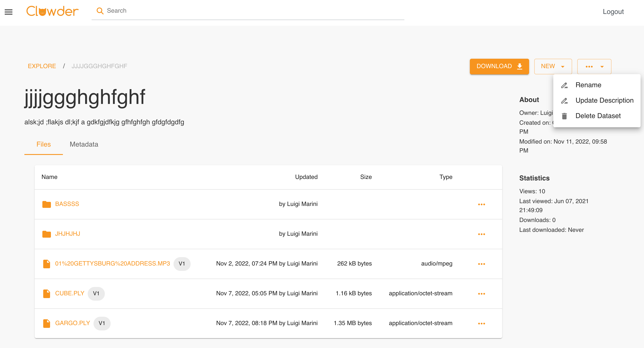Open the hamburger navigation menu
Image resolution: width=644 pixels, height=348 pixels.
(9, 12)
